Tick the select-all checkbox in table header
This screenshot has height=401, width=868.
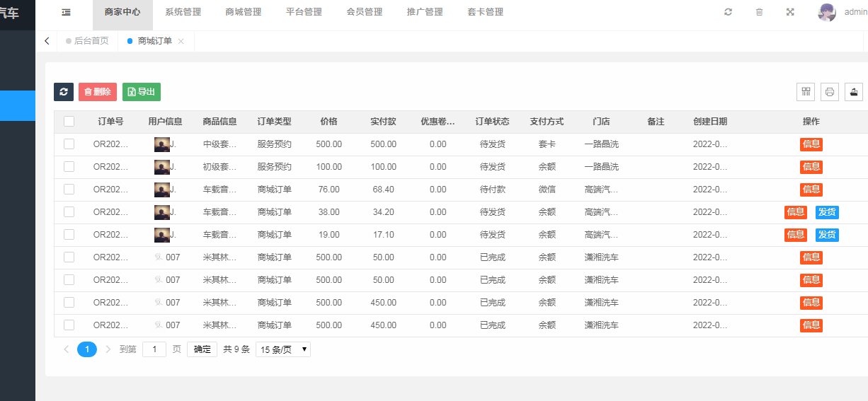tap(69, 122)
